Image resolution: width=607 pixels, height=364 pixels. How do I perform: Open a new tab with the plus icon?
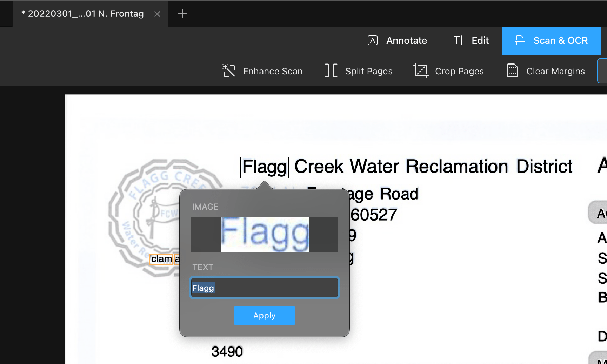click(x=182, y=14)
